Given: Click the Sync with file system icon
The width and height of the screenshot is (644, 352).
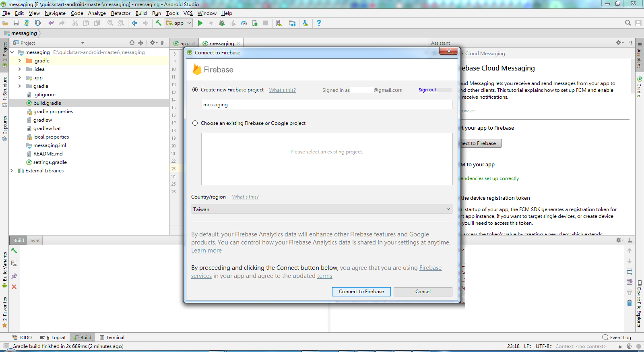Looking at the screenshot, I should coord(38,23).
